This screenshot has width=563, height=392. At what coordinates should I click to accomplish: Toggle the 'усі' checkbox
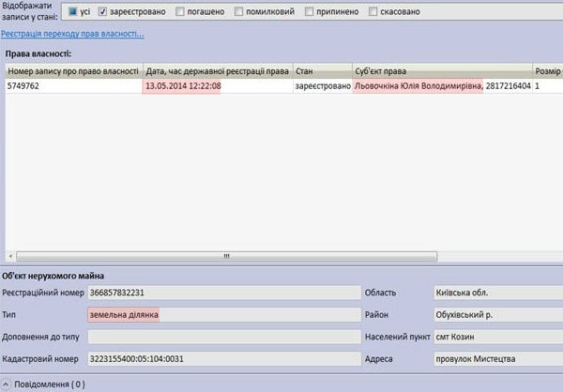71,12
